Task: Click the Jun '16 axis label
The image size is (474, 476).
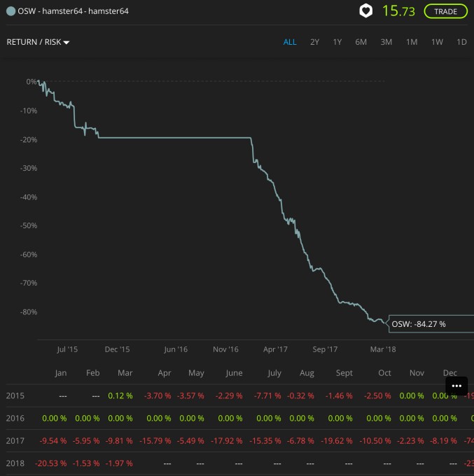Action: point(176,349)
